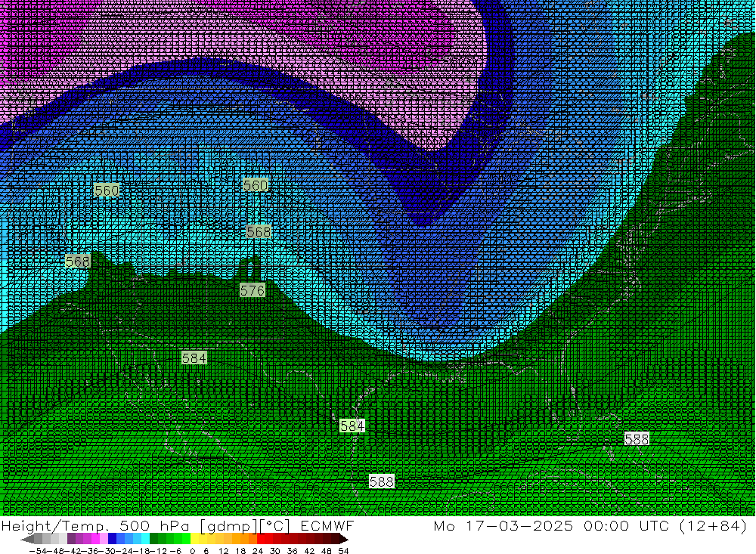Click the '[°C]' unit label
This screenshot has width=756, height=554.
pyautogui.click(x=275, y=525)
